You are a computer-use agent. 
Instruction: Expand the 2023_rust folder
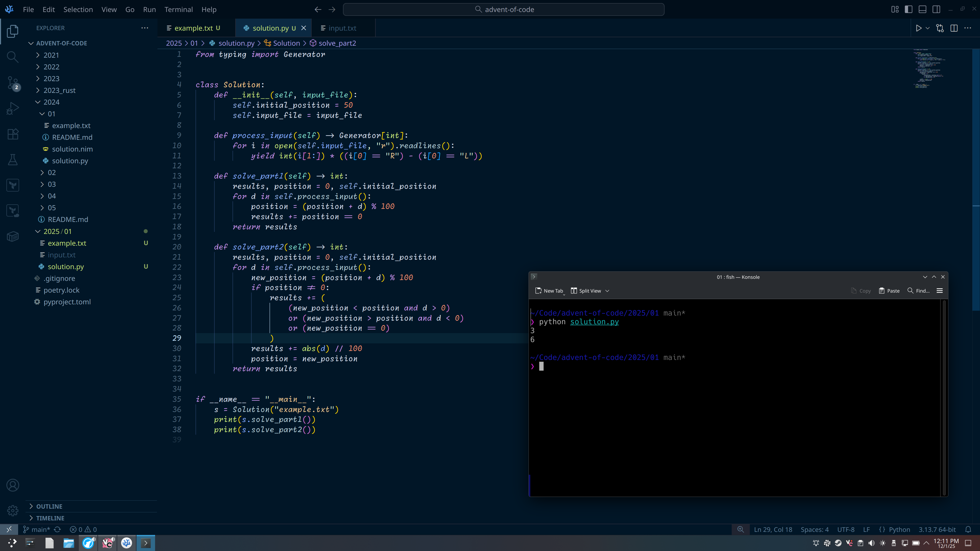tap(59, 91)
